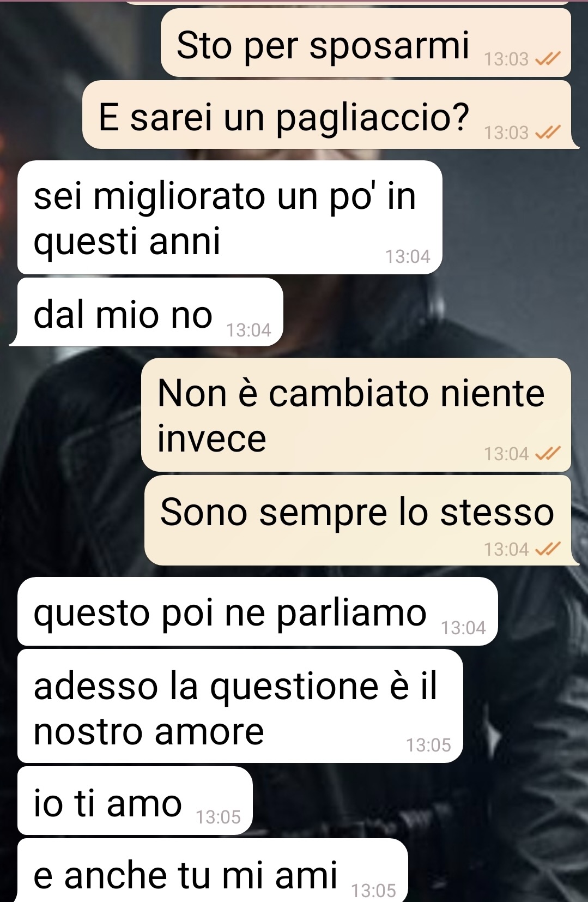
Task: Select the 'sei migliorato un po' in questi anni' message
Action: pos(229,217)
